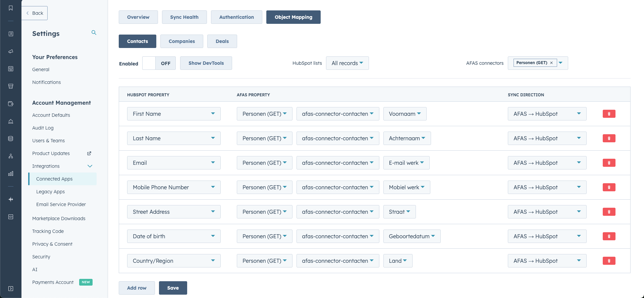This screenshot has width=644, height=298.
Task: Open the First Name HubSpot property dropdown
Action: tap(174, 114)
